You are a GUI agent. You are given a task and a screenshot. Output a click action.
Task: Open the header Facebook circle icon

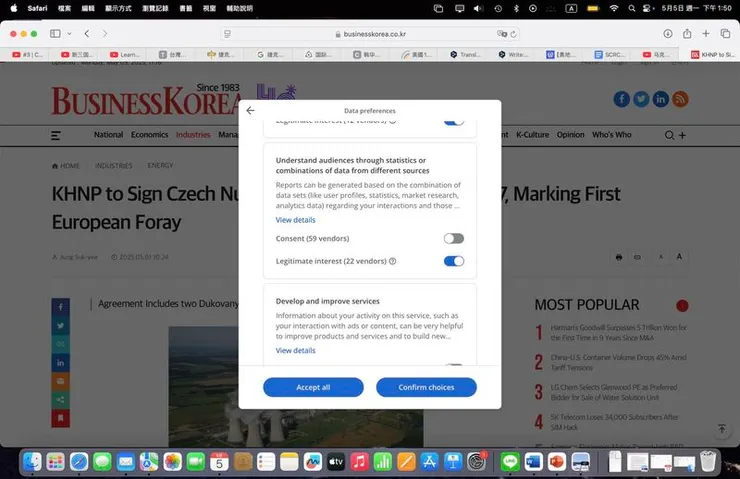pyautogui.click(x=622, y=99)
